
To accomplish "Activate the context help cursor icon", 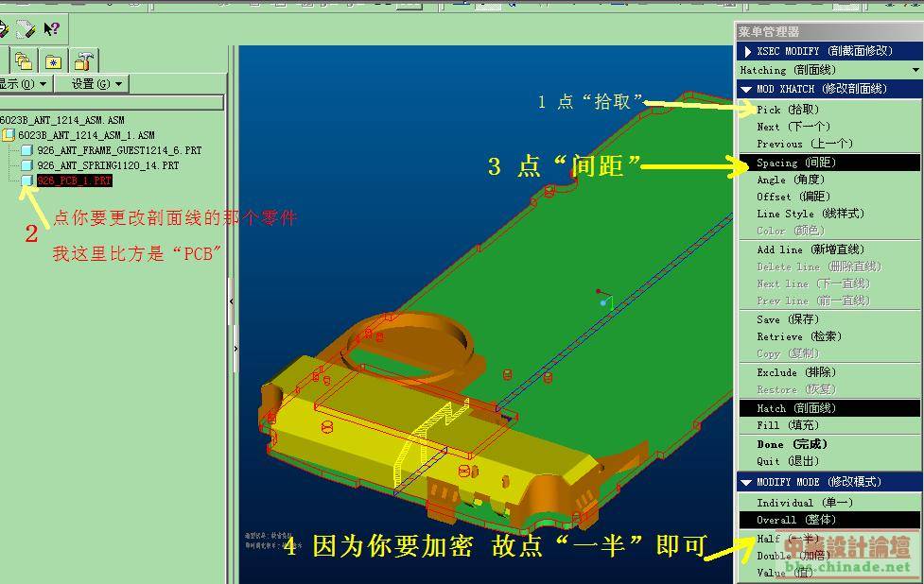I will click(52, 28).
